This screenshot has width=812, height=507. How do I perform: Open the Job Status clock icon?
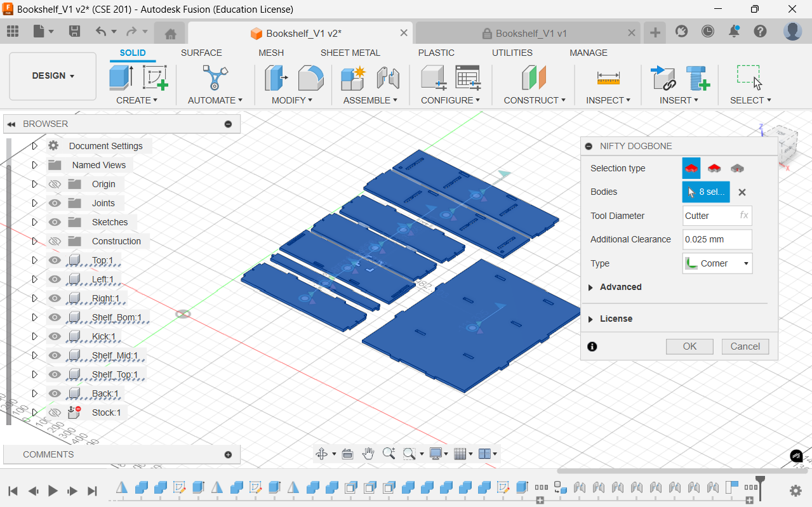click(x=708, y=31)
